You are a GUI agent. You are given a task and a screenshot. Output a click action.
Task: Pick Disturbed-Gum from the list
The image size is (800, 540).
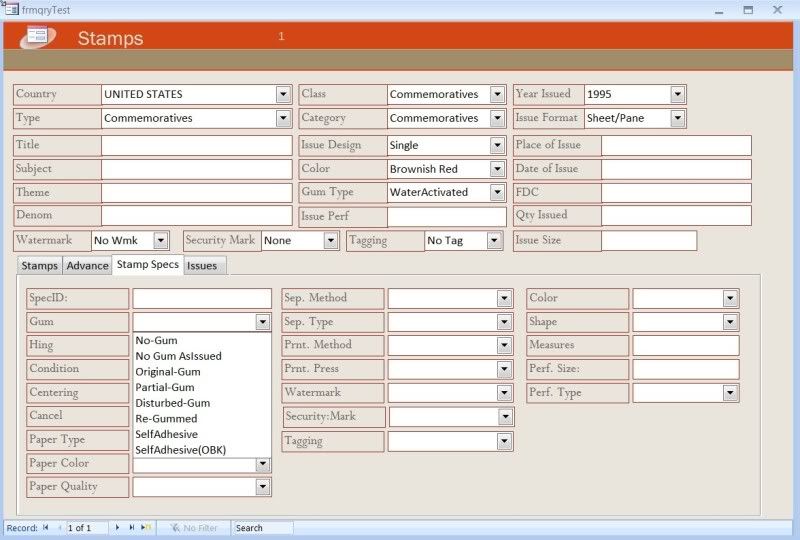[202, 403]
